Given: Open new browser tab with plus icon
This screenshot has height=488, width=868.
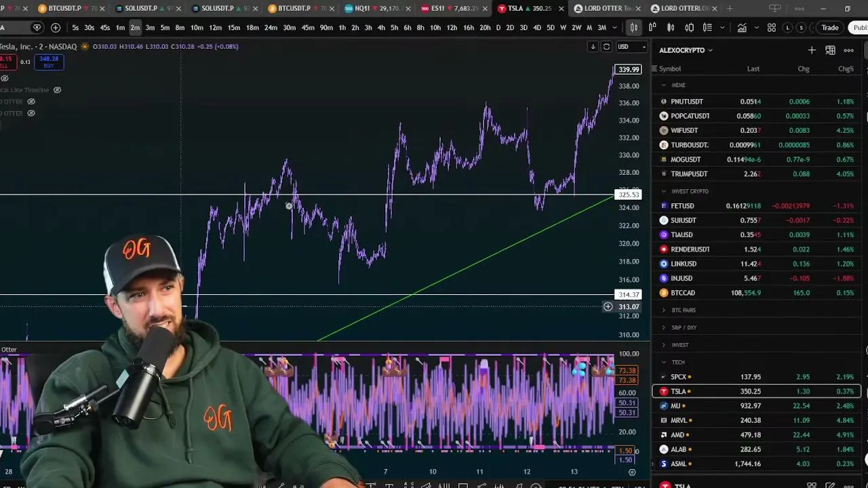Looking at the screenshot, I should pos(730,9).
